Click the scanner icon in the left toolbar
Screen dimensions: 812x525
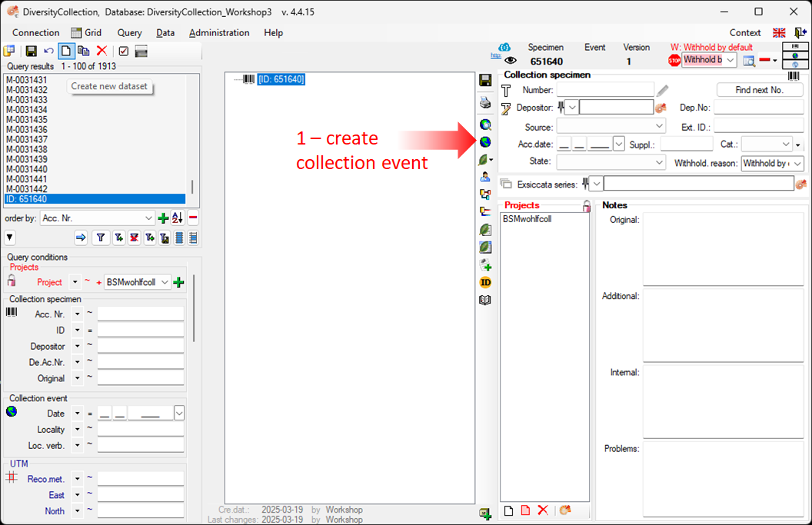pos(141,51)
